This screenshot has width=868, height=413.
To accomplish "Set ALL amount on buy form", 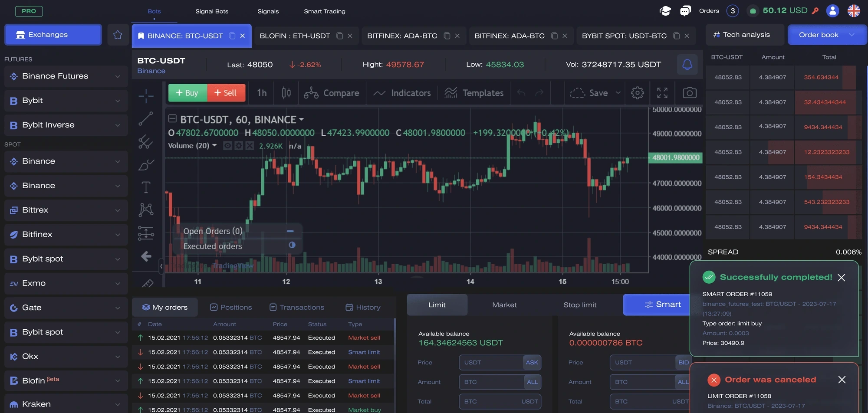I will pyautogui.click(x=532, y=382).
